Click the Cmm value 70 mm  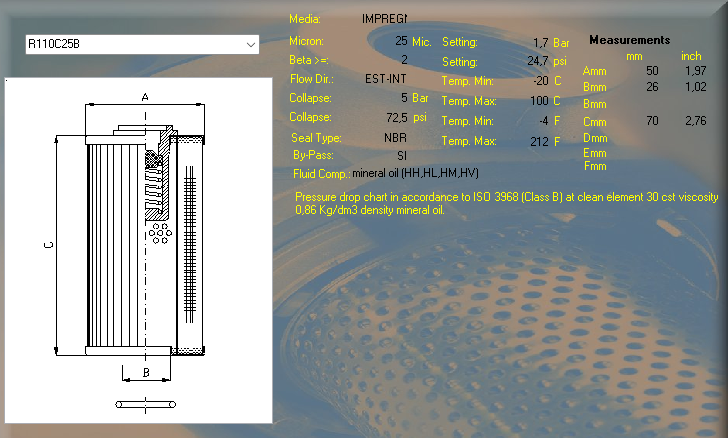coord(652,121)
